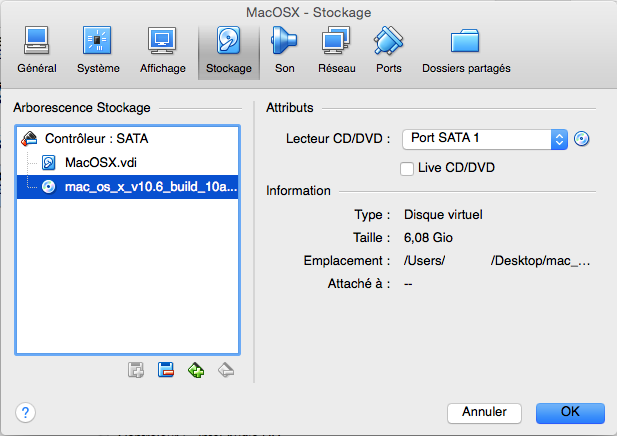This screenshot has height=436, width=617.
Task: Select the Stockage tab
Action: 229,51
